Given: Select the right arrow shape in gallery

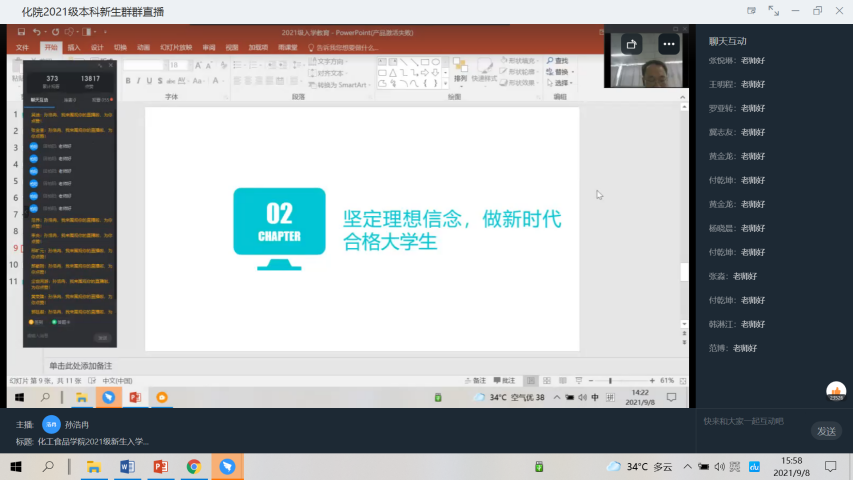Looking at the screenshot, I should [425, 72].
